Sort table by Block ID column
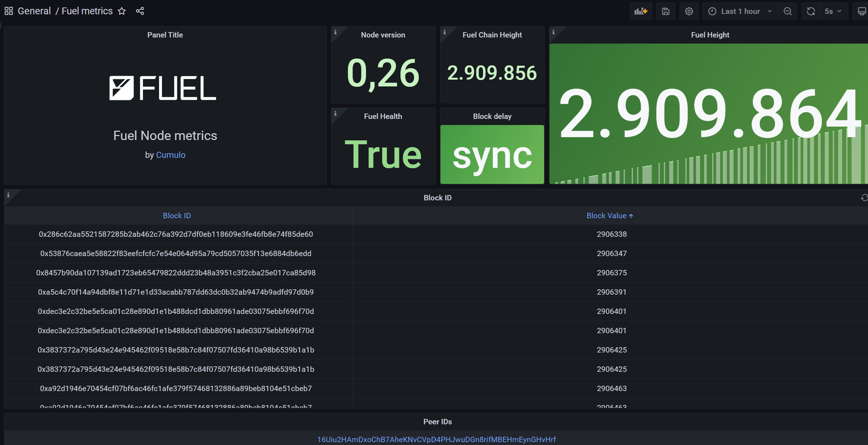This screenshot has width=868, height=445. pyautogui.click(x=177, y=216)
